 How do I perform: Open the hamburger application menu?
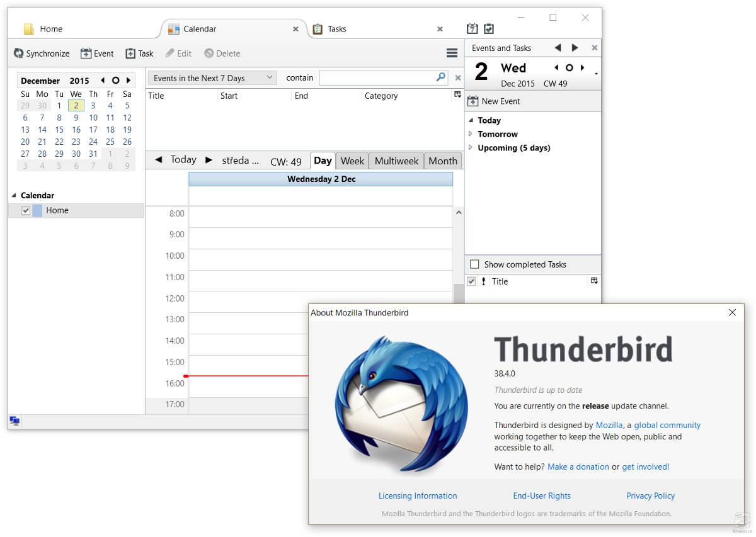point(452,54)
